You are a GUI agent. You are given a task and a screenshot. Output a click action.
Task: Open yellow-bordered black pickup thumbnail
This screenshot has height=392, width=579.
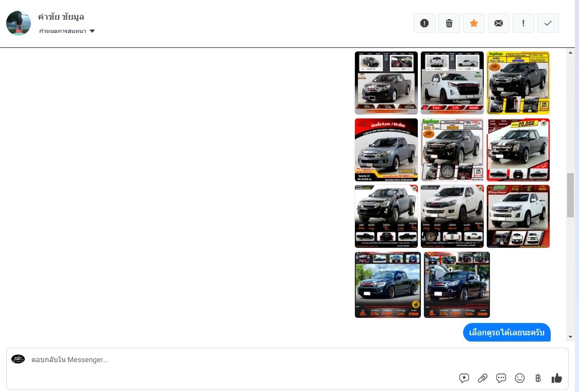coord(518,83)
